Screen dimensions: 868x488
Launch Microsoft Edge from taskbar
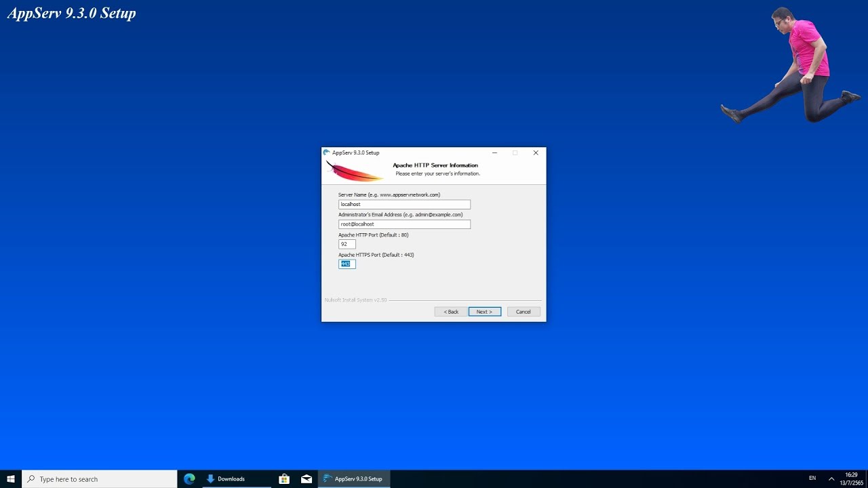[189, 479]
